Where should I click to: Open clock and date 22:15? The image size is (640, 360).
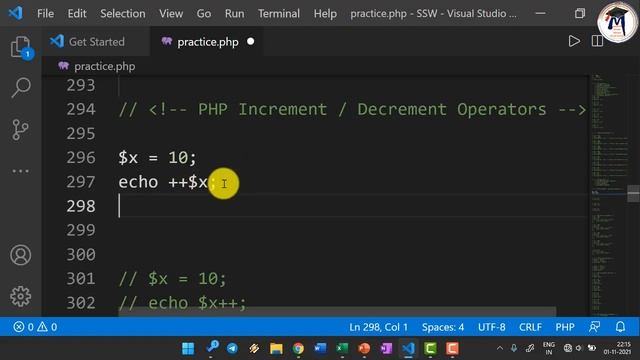618,348
